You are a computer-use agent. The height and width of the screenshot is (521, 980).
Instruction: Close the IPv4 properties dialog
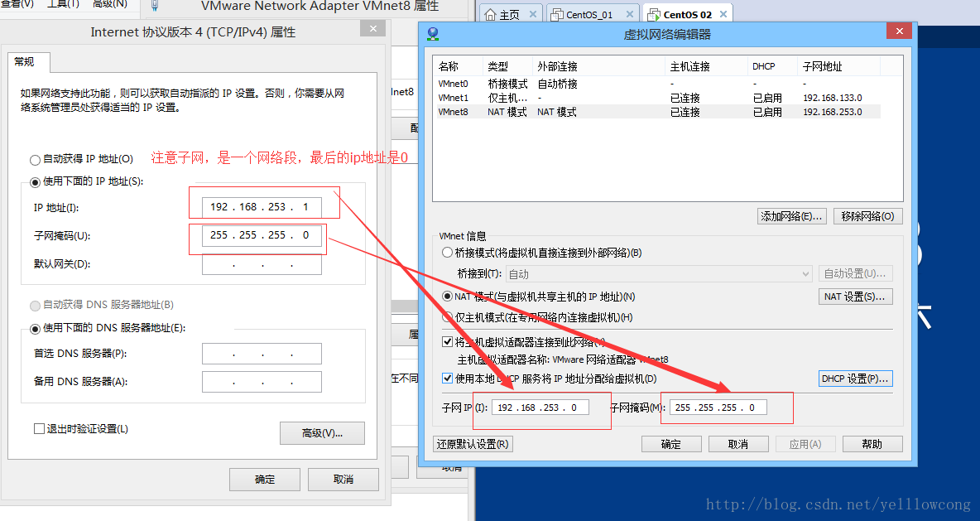point(373,29)
